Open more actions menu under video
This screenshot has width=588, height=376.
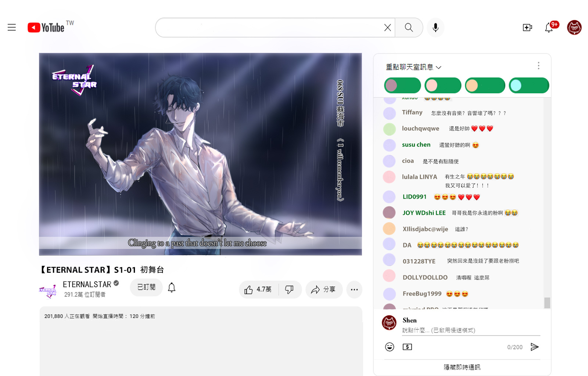point(354,290)
